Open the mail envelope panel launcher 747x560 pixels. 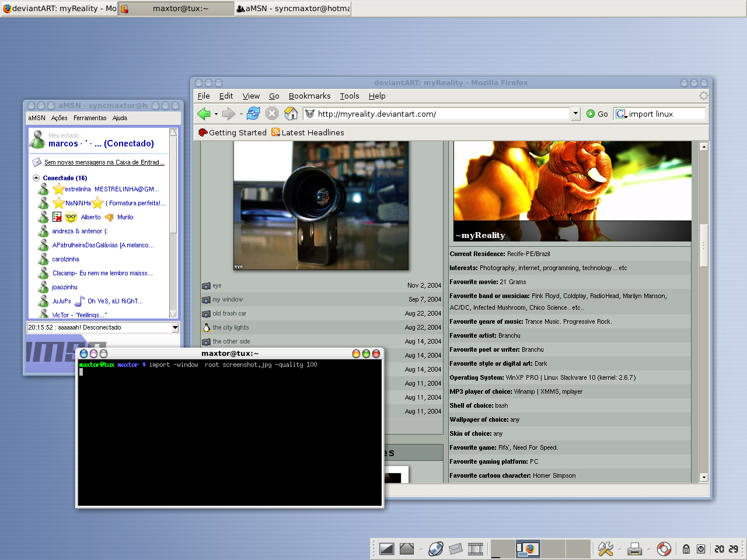[x=456, y=549]
